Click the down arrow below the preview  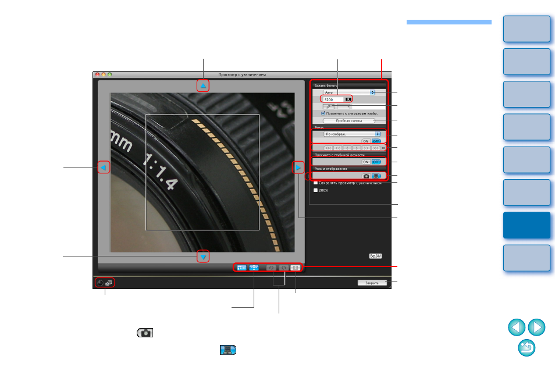click(203, 256)
